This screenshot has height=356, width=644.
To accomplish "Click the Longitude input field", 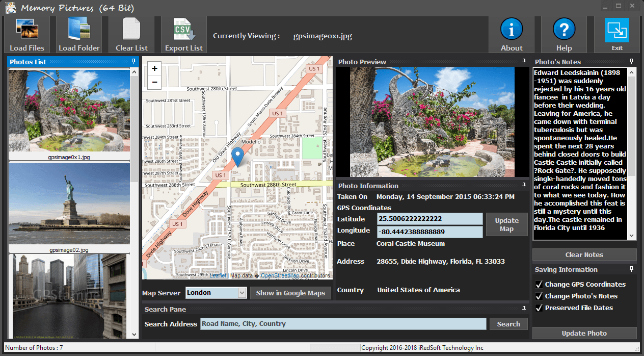I will coord(430,232).
